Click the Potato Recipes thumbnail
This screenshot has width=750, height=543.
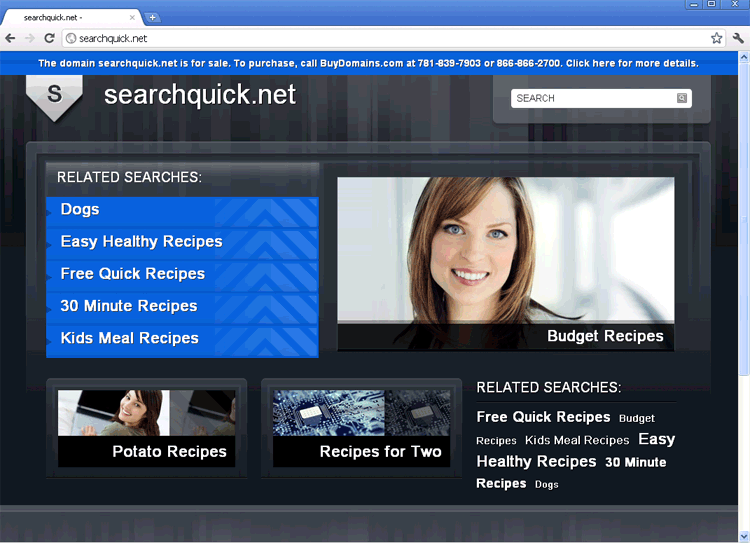click(x=146, y=428)
